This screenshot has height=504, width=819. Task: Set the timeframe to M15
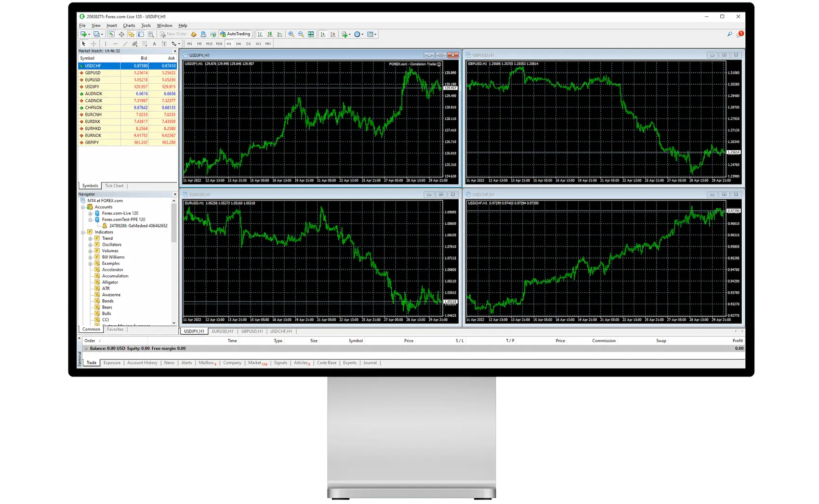point(209,44)
